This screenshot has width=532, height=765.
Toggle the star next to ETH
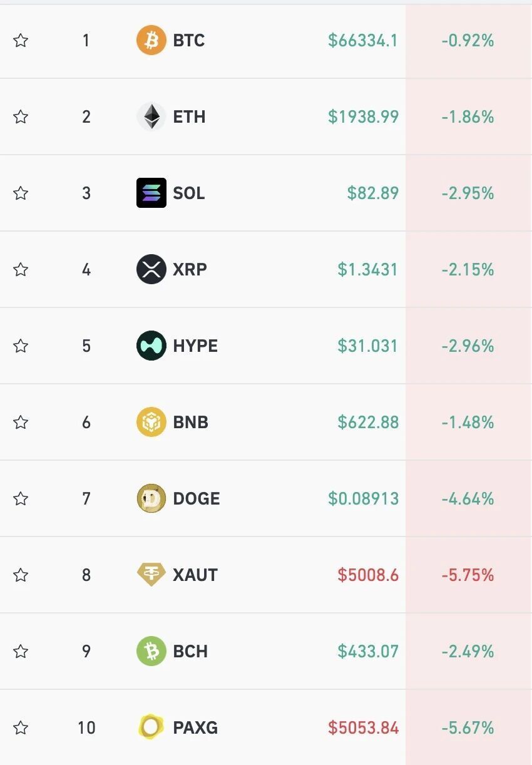(x=21, y=117)
